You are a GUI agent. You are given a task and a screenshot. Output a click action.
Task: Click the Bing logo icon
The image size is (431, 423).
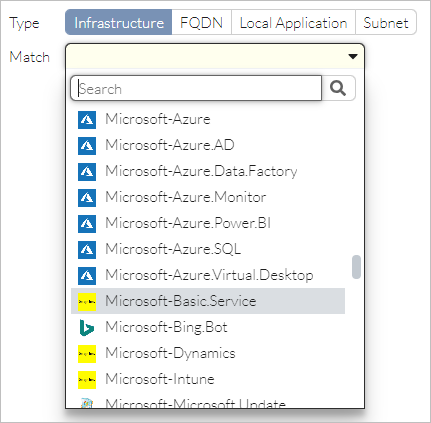point(87,328)
